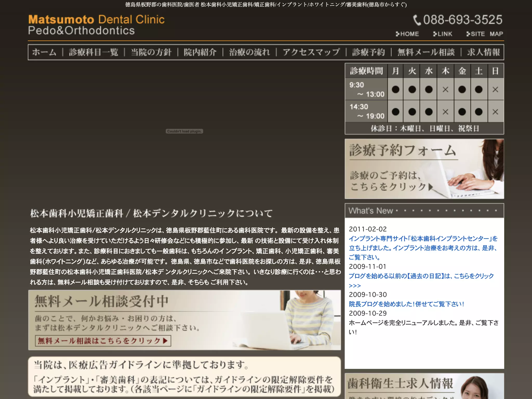This screenshot has height=399, width=532.
Task: Open the 診療予約フォーム banner
Action: click(x=424, y=169)
